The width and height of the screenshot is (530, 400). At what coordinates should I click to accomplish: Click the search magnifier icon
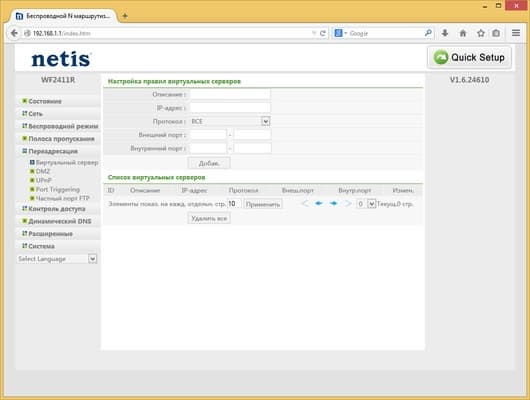tap(428, 33)
